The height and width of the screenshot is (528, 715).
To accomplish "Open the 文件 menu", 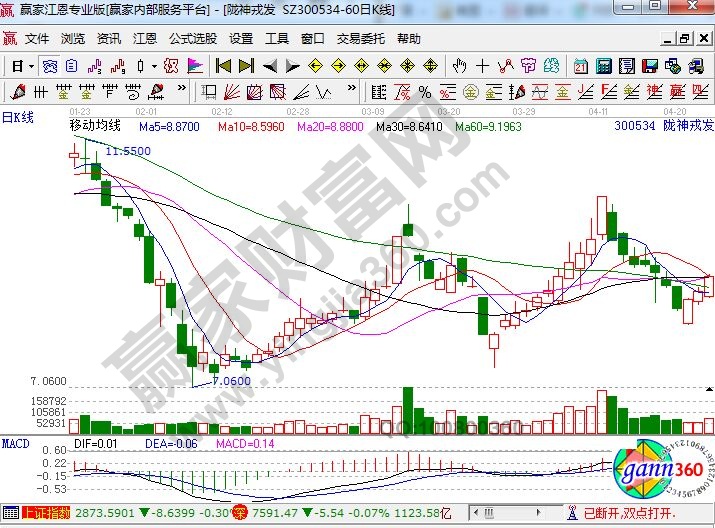I will 37,39.
